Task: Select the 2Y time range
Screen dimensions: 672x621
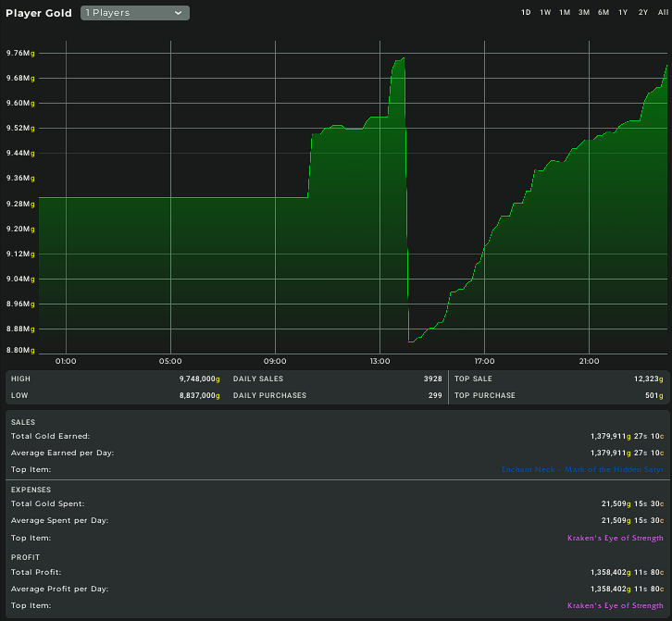Action: tap(642, 13)
